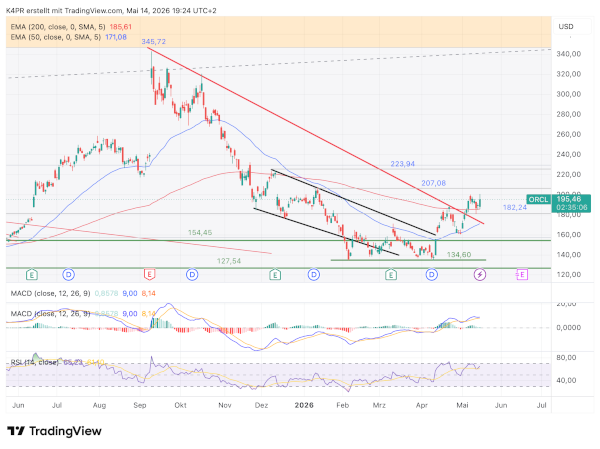Select the EMA 50 indicator legend
The image size is (600, 449).
tap(69, 37)
